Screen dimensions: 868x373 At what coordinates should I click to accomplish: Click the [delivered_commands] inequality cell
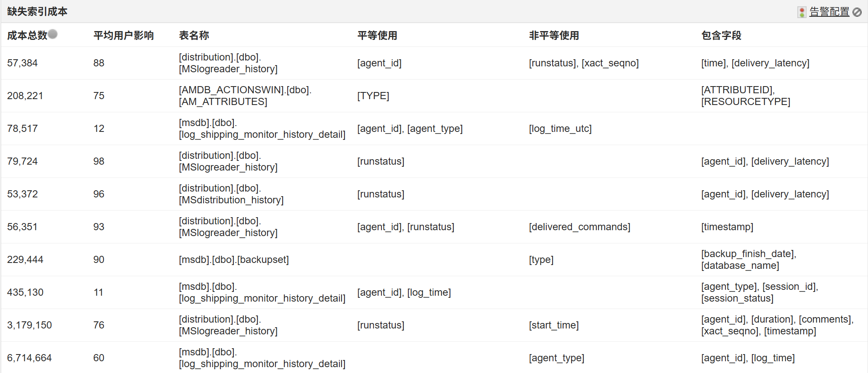point(580,227)
